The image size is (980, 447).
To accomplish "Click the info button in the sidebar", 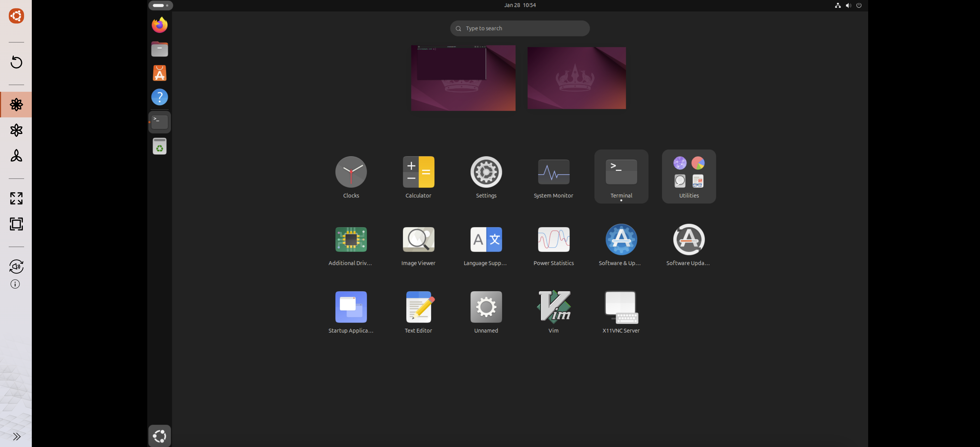I will [x=15, y=284].
